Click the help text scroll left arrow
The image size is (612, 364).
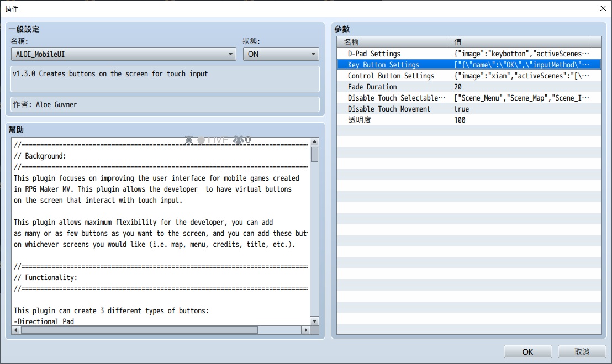pyautogui.click(x=15, y=330)
